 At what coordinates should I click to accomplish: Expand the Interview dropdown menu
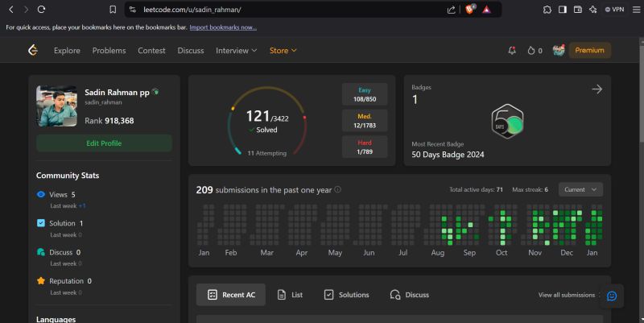click(x=236, y=51)
